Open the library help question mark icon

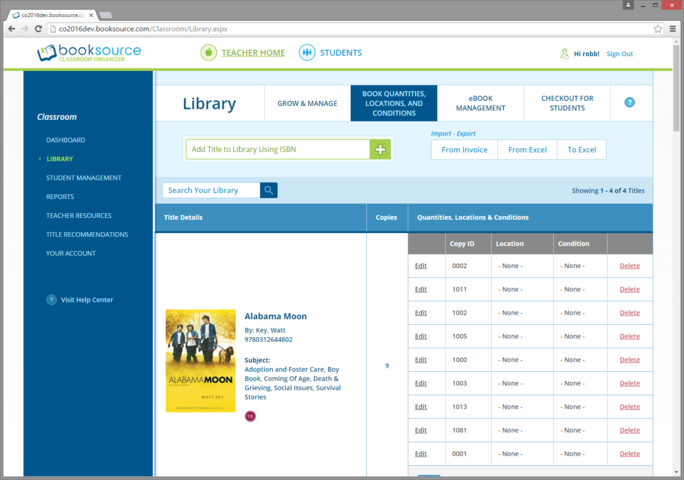(630, 103)
